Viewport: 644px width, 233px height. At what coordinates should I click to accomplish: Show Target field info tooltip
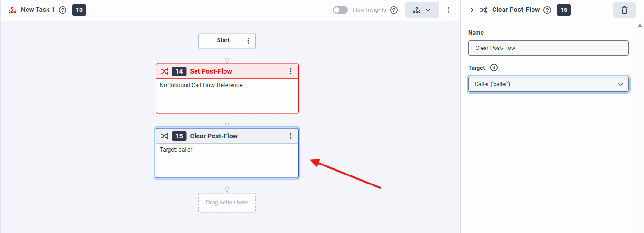[494, 68]
